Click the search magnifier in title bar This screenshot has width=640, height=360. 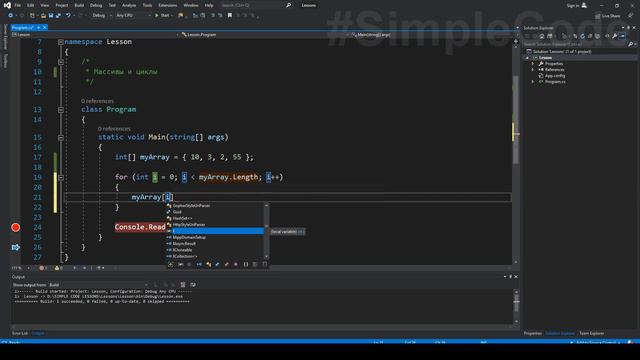pos(289,5)
